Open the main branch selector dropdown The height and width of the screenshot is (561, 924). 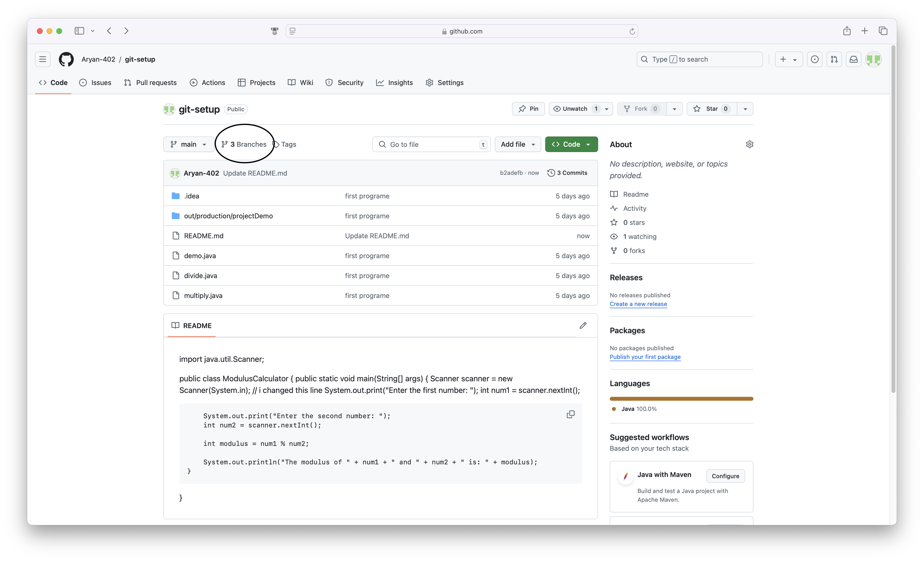click(189, 144)
